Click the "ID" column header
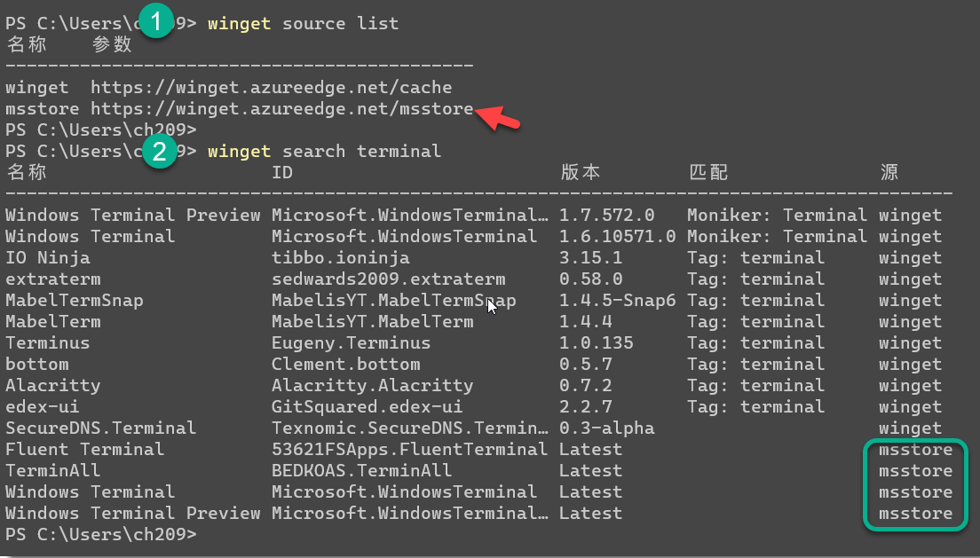Viewport: 980px width, 558px height. pyautogui.click(x=282, y=172)
